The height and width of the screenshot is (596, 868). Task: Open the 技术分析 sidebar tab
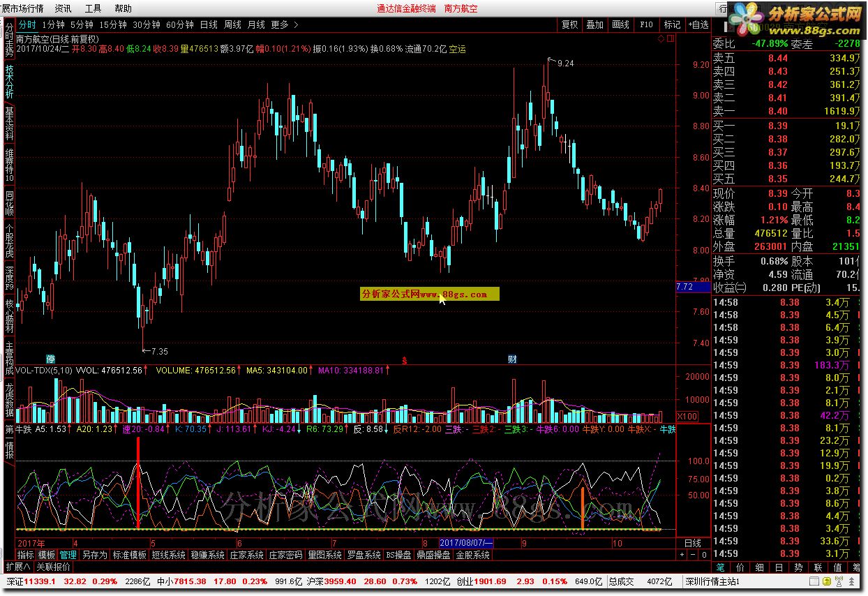click(x=9, y=82)
